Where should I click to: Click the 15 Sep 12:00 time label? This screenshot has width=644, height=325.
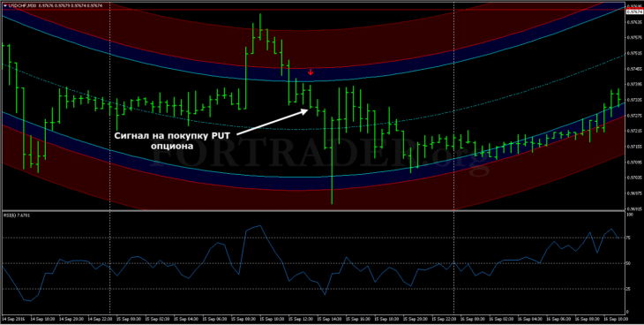point(301,319)
